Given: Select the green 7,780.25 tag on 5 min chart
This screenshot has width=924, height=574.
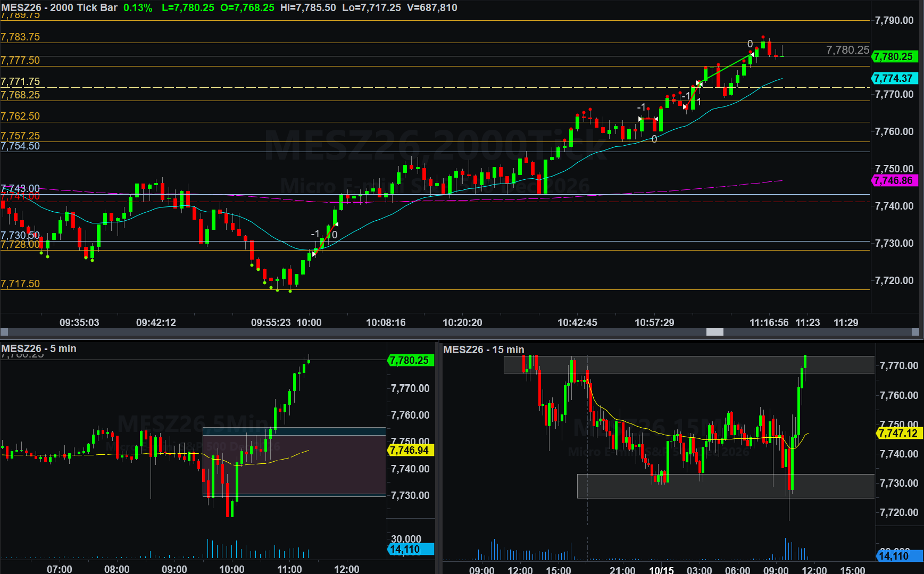Looking at the screenshot, I should click(410, 360).
